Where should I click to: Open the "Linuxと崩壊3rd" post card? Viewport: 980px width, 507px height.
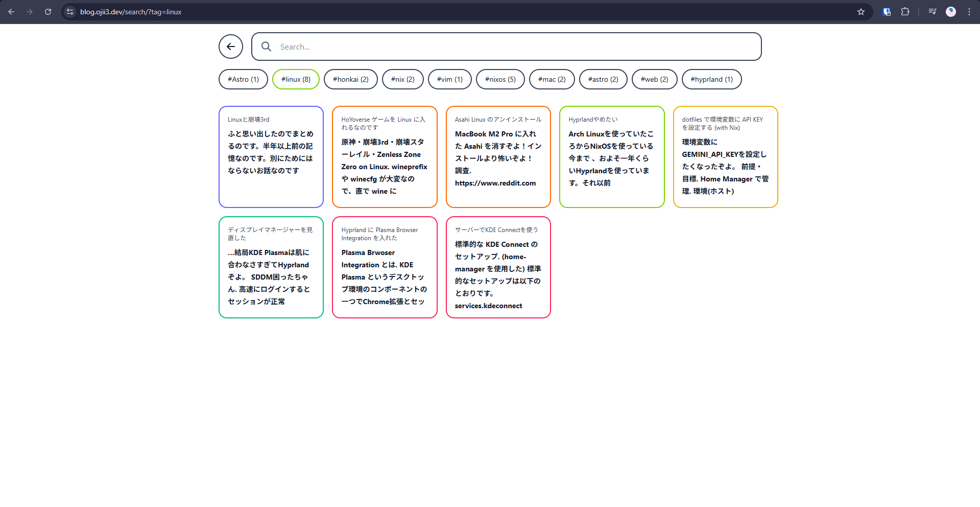tap(271, 156)
